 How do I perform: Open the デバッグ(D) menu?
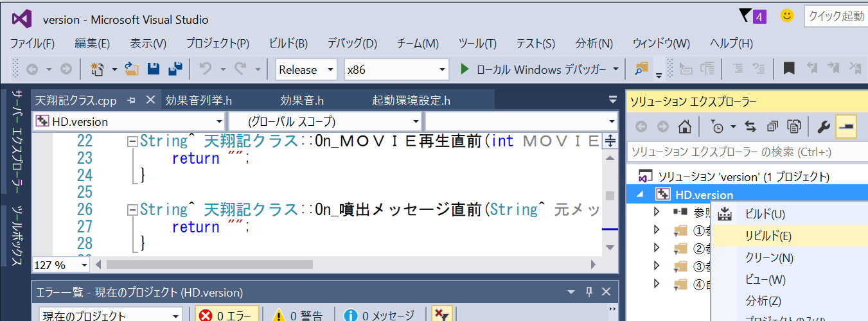tap(351, 44)
